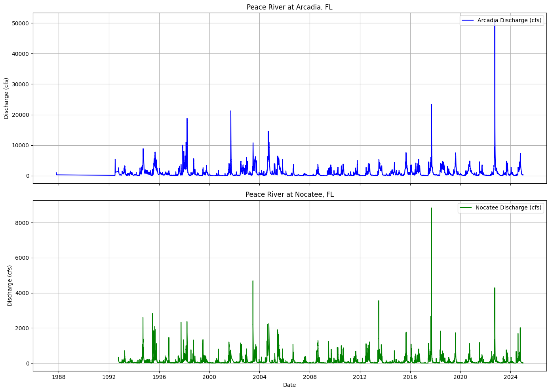Viewport: 550px width, 392px height.
Task: Click the 'Peace River at Nocatee, FL' title
Action: click(x=289, y=194)
